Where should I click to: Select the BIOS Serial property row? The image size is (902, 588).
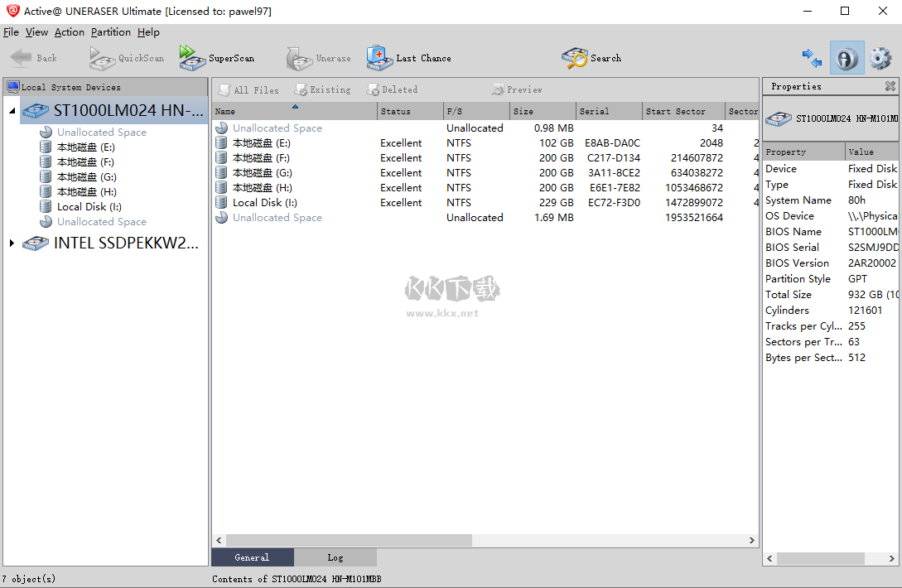(x=831, y=248)
